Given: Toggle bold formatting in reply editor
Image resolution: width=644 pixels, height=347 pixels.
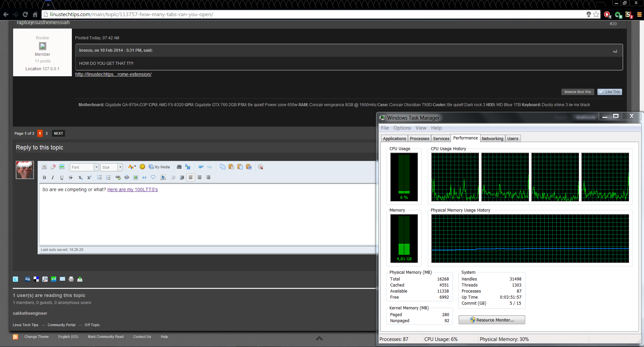Looking at the screenshot, I should click(44, 177).
